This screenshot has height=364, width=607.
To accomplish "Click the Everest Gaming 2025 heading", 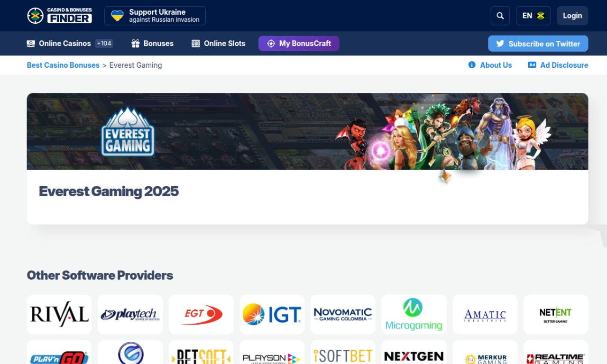I will (109, 191).
